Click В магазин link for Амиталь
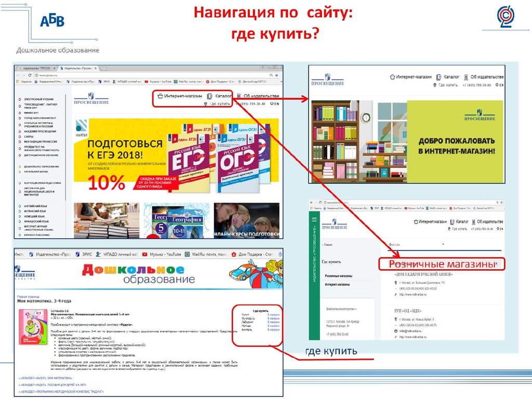The image size is (532, 399). coord(273,330)
